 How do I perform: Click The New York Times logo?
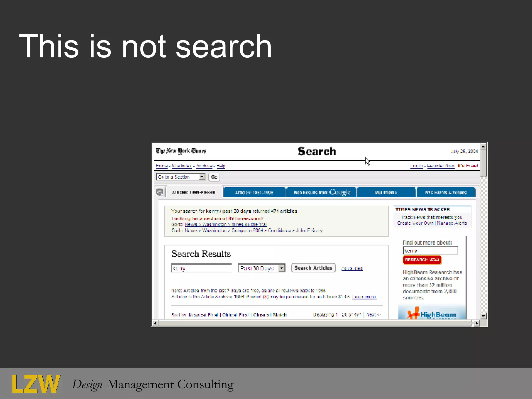coord(181,151)
